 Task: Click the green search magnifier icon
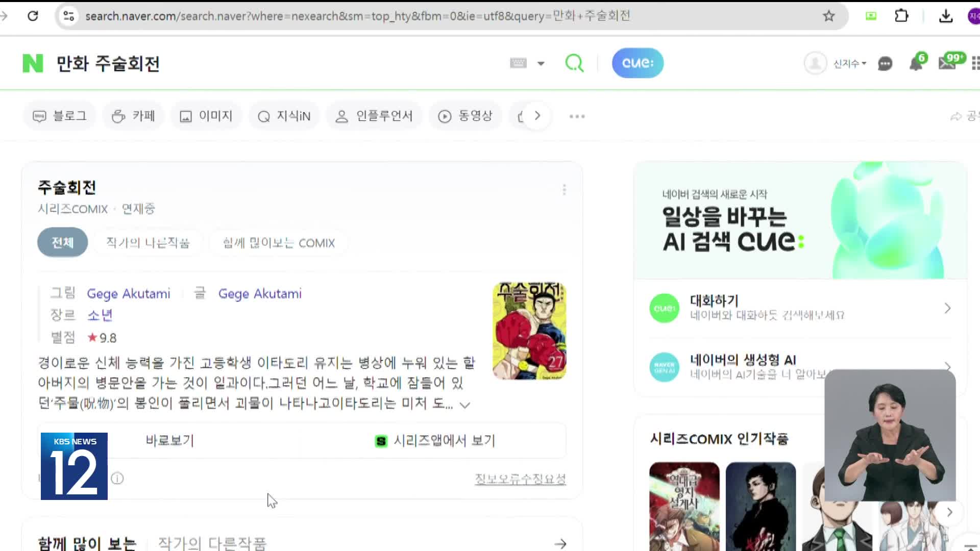pos(574,63)
